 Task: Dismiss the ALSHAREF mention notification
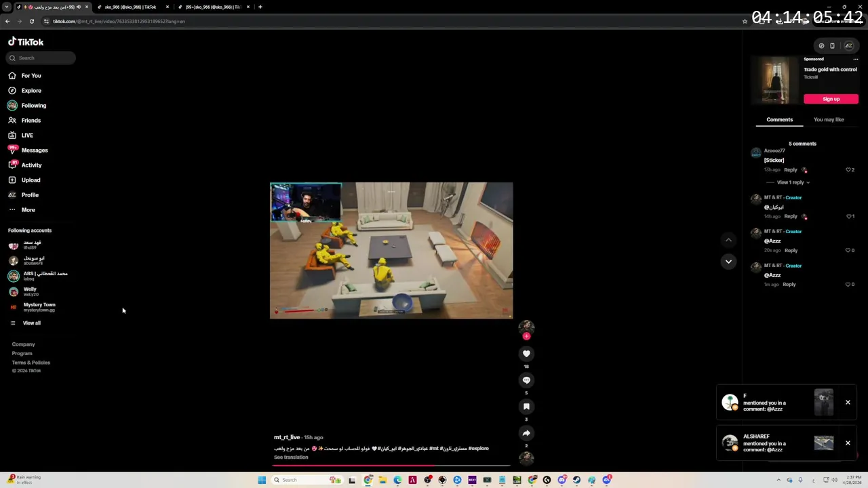click(x=848, y=443)
